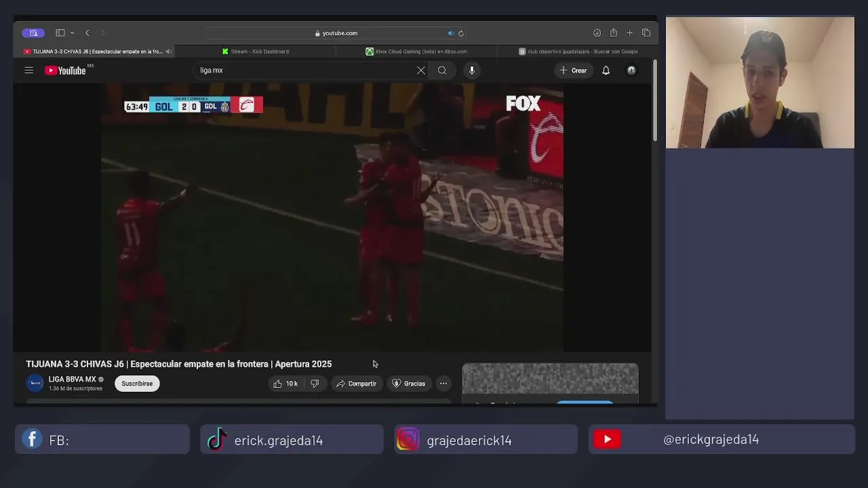
Task: Open LIGA BBVA MX channel avatar
Action: pos(35,384)
